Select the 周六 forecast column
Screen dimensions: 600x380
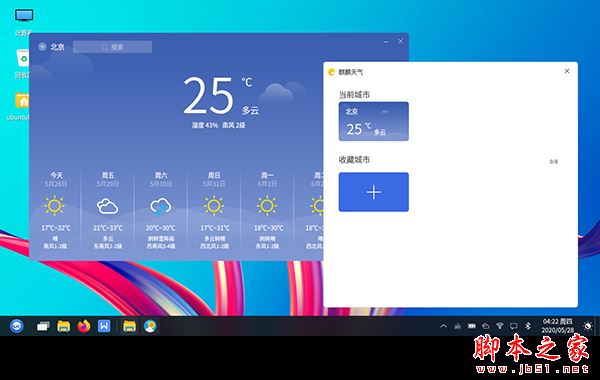tap(161, 210)
